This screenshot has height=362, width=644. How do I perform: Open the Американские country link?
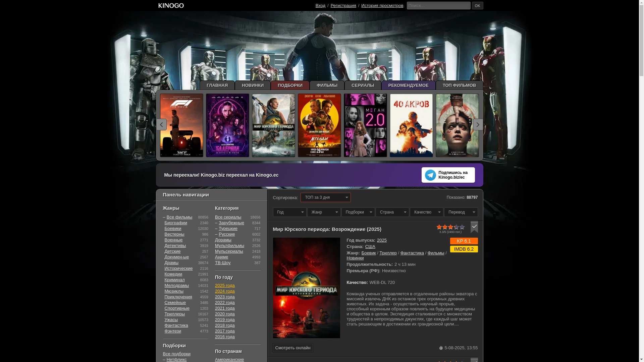pos(229,360)
